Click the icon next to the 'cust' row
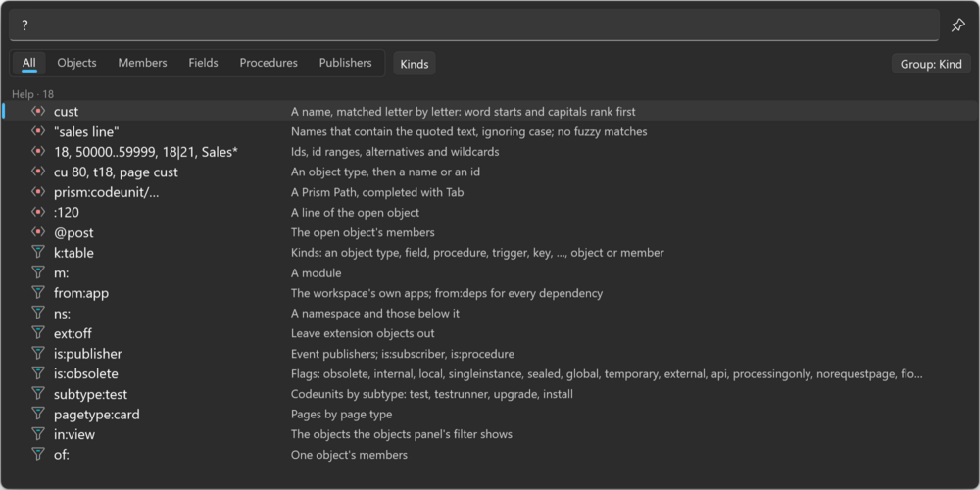 (38, 112)
